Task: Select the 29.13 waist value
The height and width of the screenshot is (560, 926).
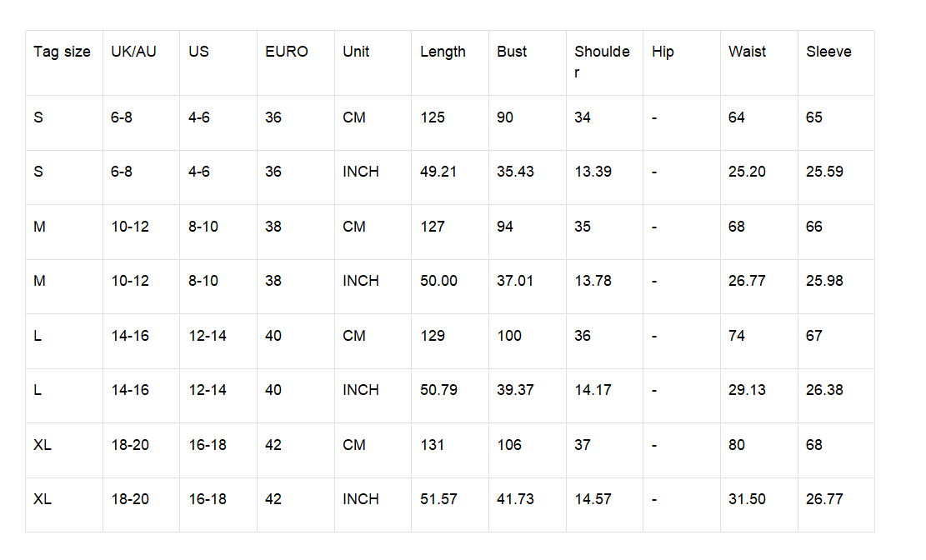Action: point(747,390)
